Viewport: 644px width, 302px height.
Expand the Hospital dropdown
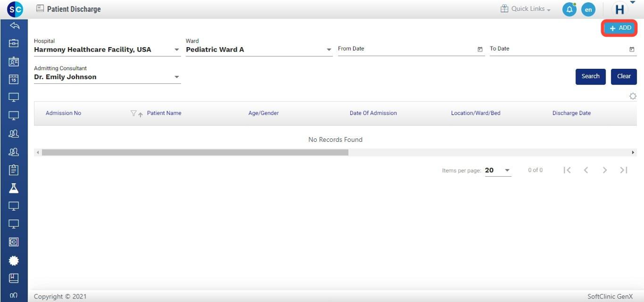coord(177,50)
